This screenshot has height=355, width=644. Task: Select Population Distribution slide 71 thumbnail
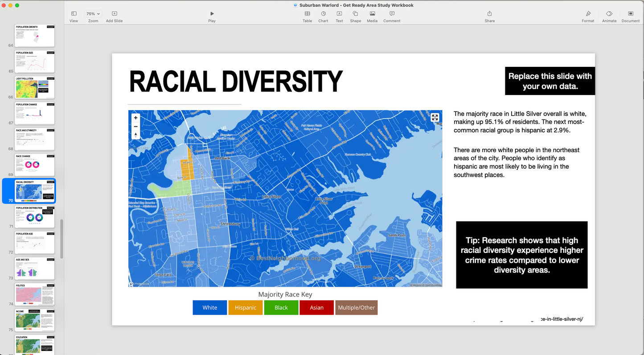(35, 217)
